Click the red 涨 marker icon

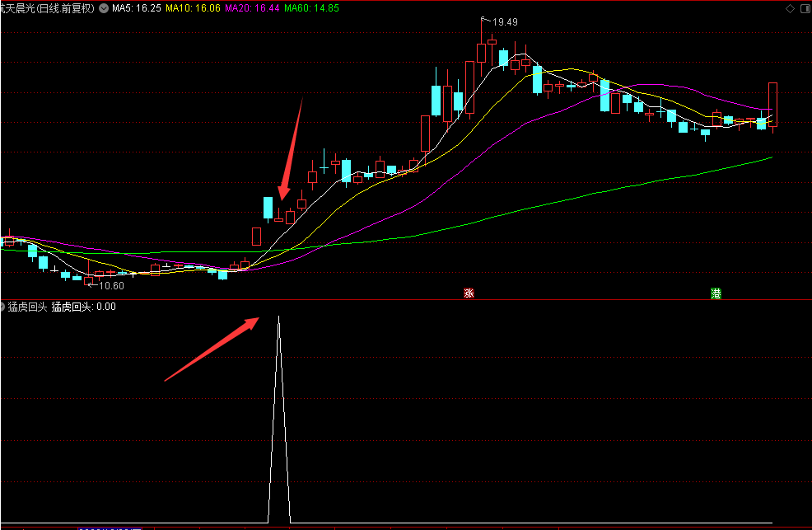[x=469, y=293]
